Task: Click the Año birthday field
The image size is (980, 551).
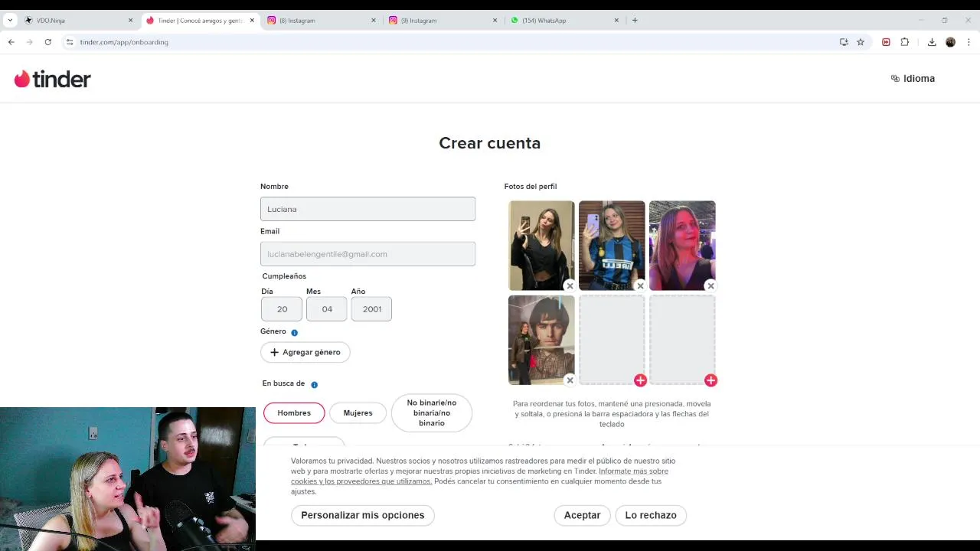Action: point(371,309)
